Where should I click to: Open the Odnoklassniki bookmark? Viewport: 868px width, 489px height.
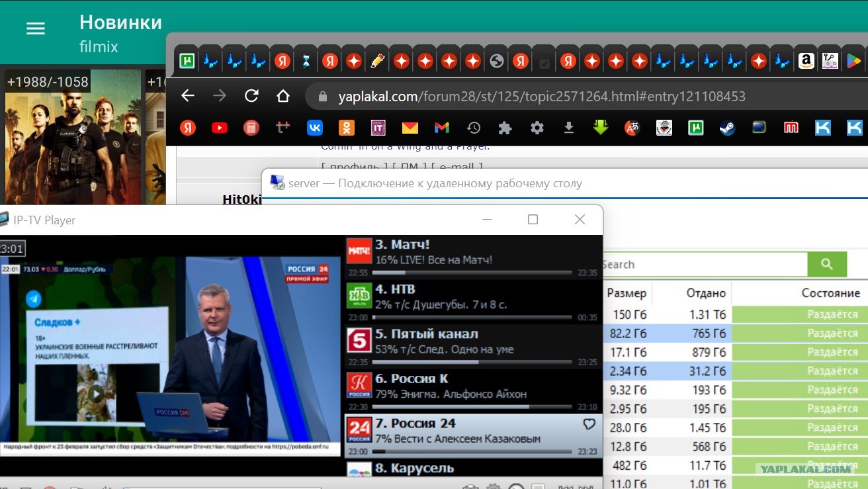click(x=347, y=128)
